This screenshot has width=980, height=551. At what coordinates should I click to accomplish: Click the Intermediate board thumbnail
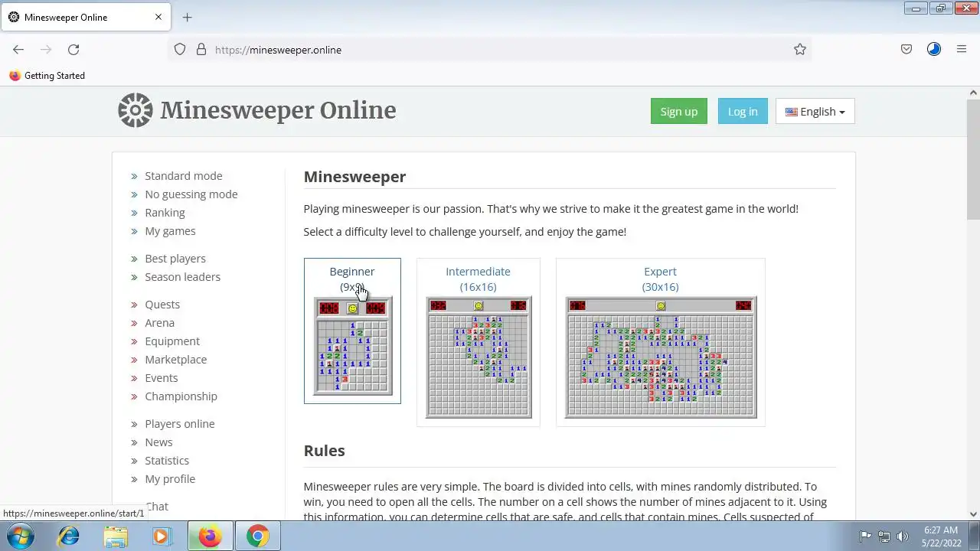coord(479,357)
